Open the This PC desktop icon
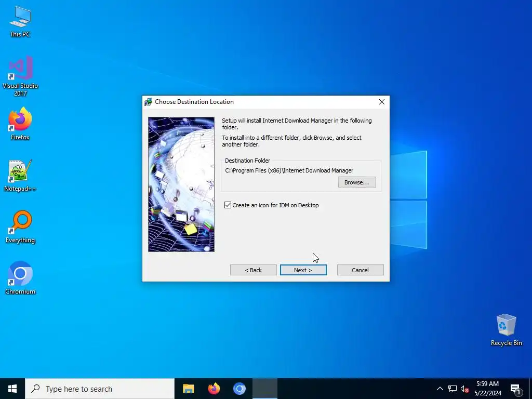 (20, 22)
